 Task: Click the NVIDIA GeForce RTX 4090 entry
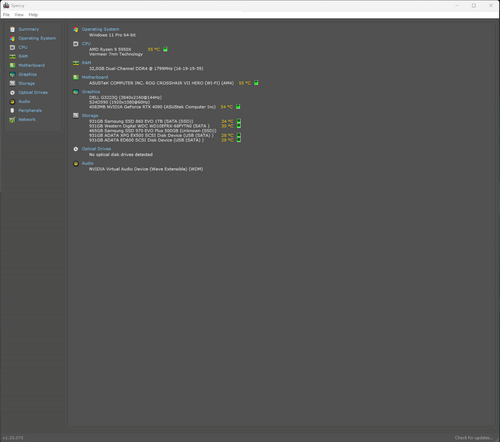(152, 107)
